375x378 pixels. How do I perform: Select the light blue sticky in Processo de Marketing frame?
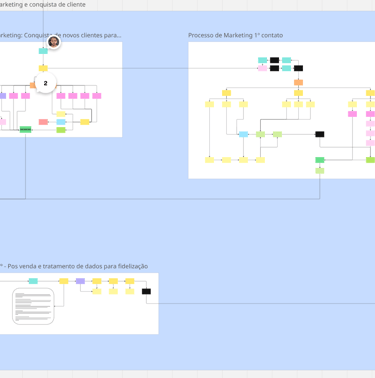point(244,134)
